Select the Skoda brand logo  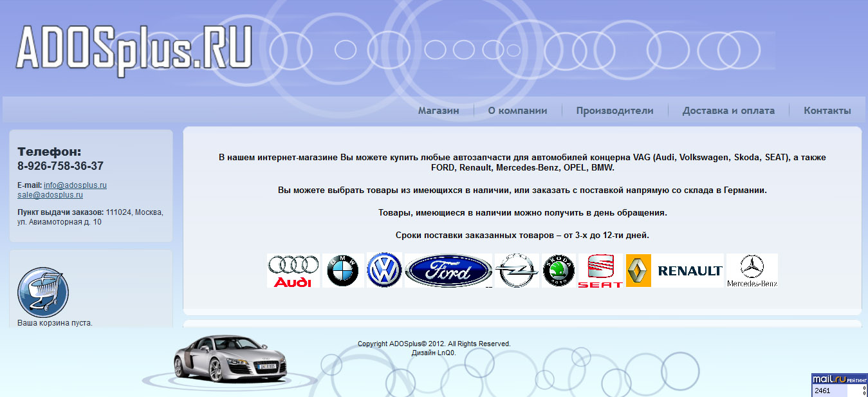coord(559,270)
